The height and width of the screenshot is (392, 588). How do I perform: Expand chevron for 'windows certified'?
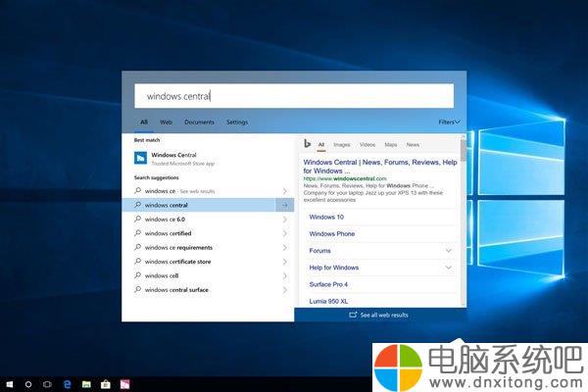284,233
